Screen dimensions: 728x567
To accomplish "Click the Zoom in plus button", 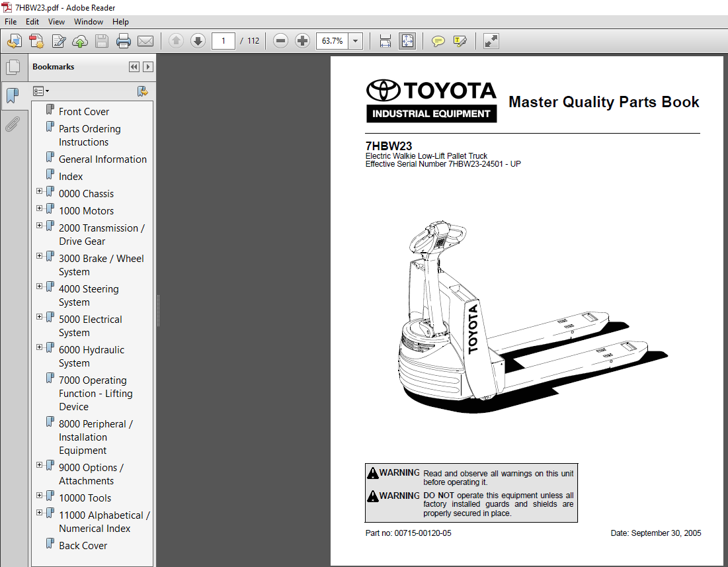I will point(302,41).
